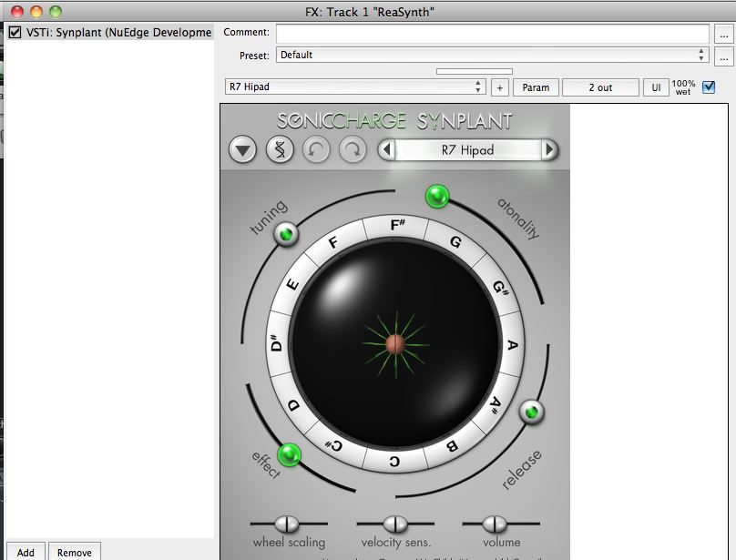Click the Comment input field

tap(493, 34)
